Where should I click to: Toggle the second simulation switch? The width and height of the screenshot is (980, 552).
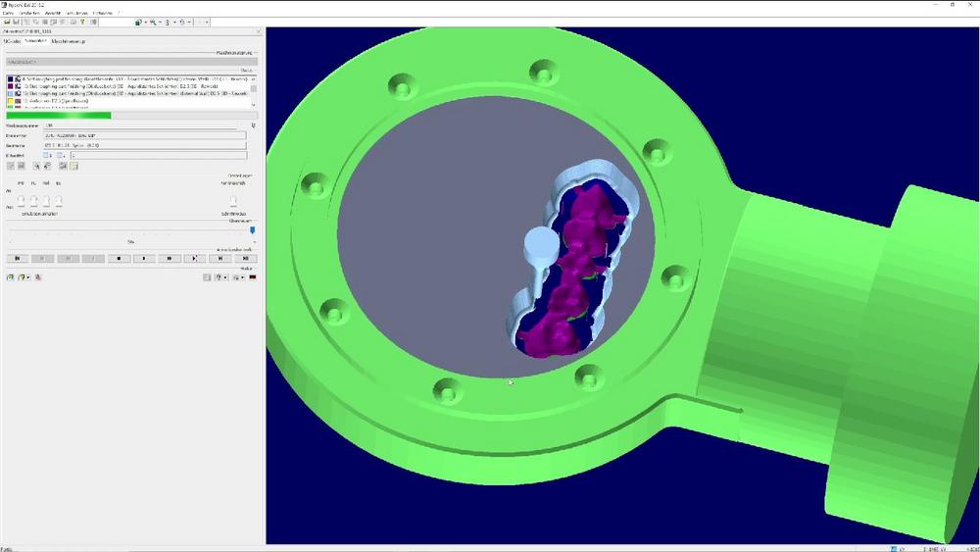tap(33, 201)
